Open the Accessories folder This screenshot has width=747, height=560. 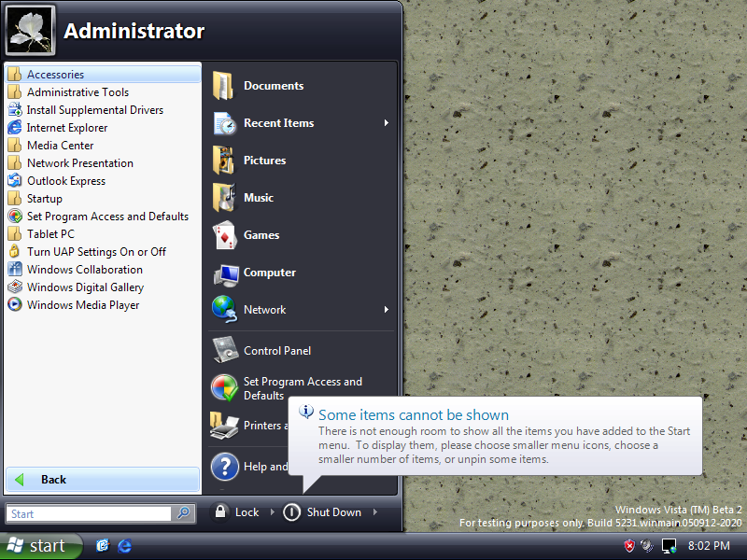tap(103, 75)
